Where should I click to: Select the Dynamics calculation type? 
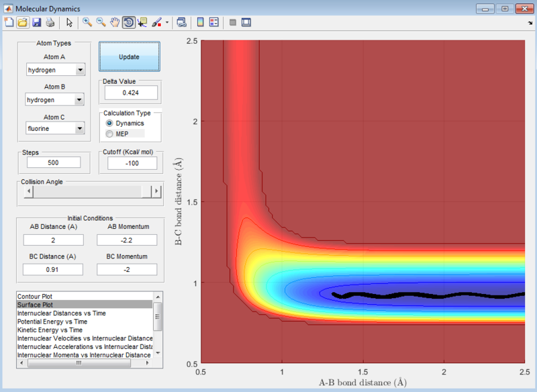coord(125,124)
